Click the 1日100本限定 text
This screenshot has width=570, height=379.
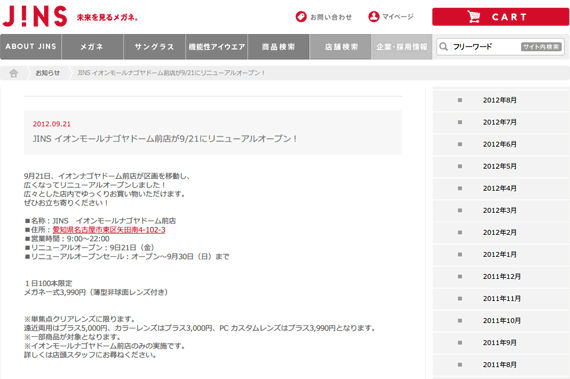[48, 283]
